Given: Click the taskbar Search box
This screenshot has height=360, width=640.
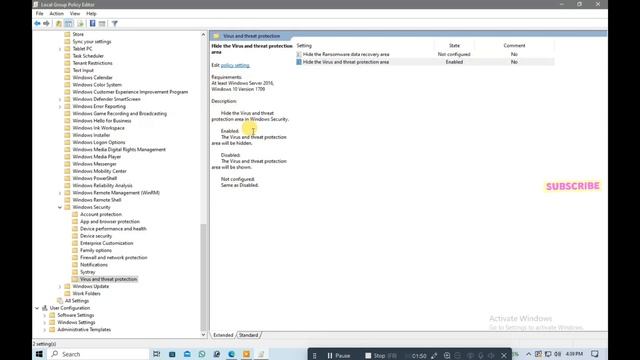Looking at the screenshot, I should (x=99, y=354).
